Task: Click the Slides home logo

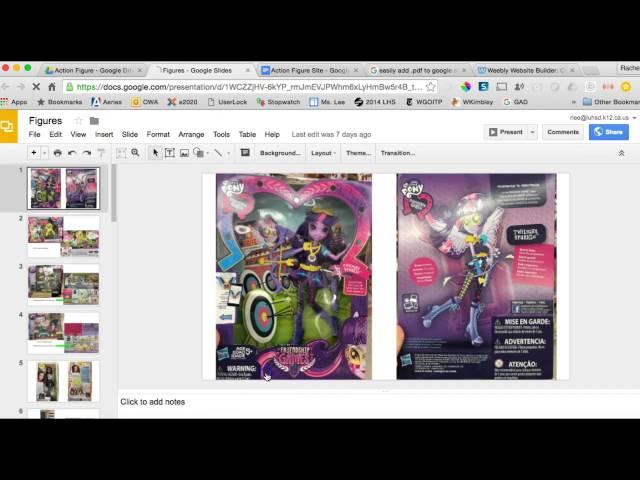Action: [9, 127]
